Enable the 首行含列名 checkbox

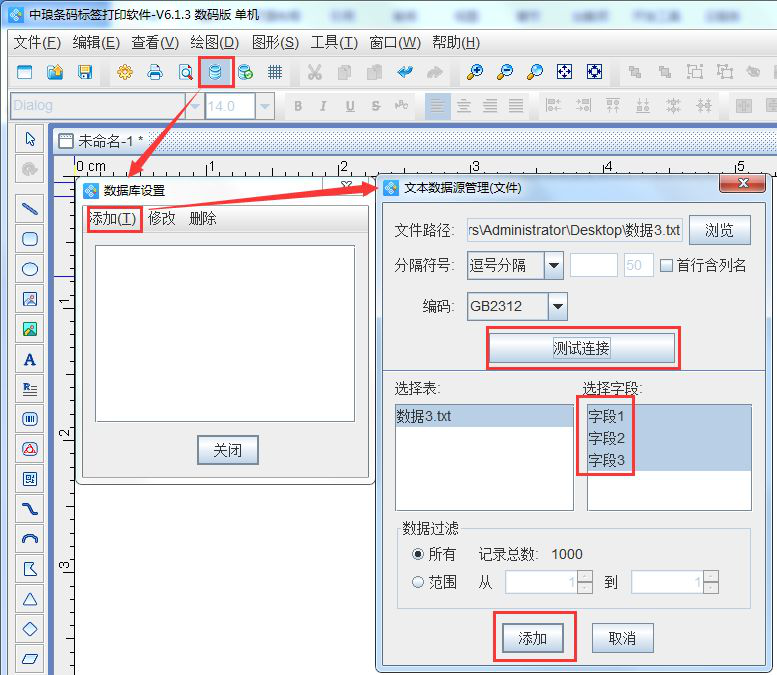point(666,266)
